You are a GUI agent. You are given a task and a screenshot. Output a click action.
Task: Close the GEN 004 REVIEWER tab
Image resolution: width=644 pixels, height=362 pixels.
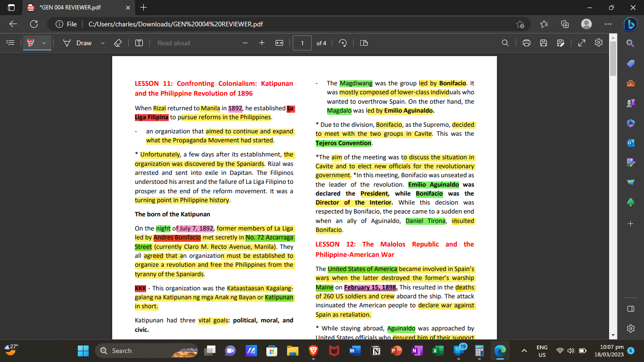pyautogui.click(x=128, y=8)
